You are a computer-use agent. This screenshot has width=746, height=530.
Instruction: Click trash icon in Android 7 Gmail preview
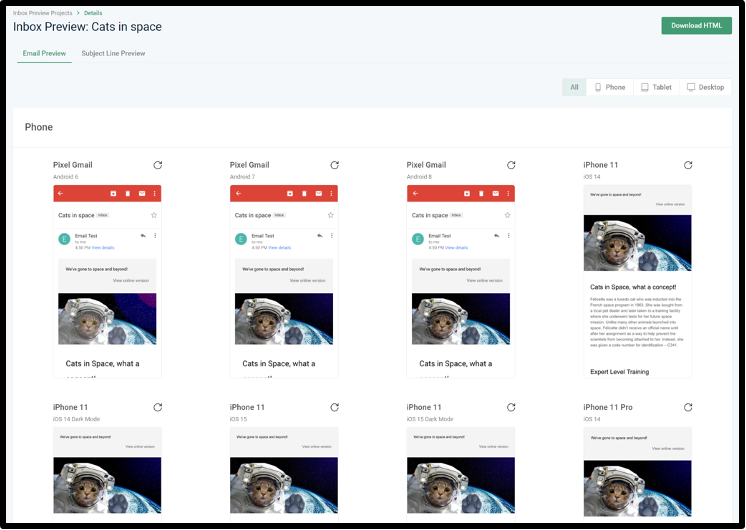tap(304, 193)
